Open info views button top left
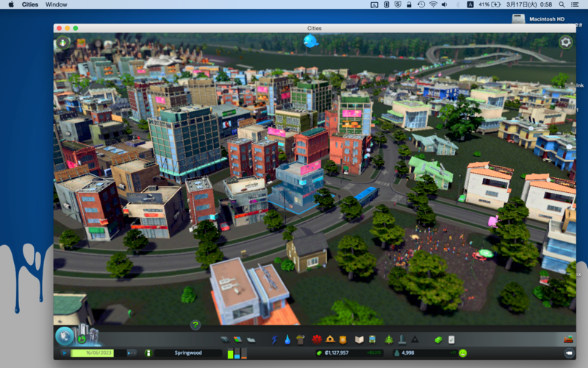The width and height of the screenshot is (588, 368). 63,43
